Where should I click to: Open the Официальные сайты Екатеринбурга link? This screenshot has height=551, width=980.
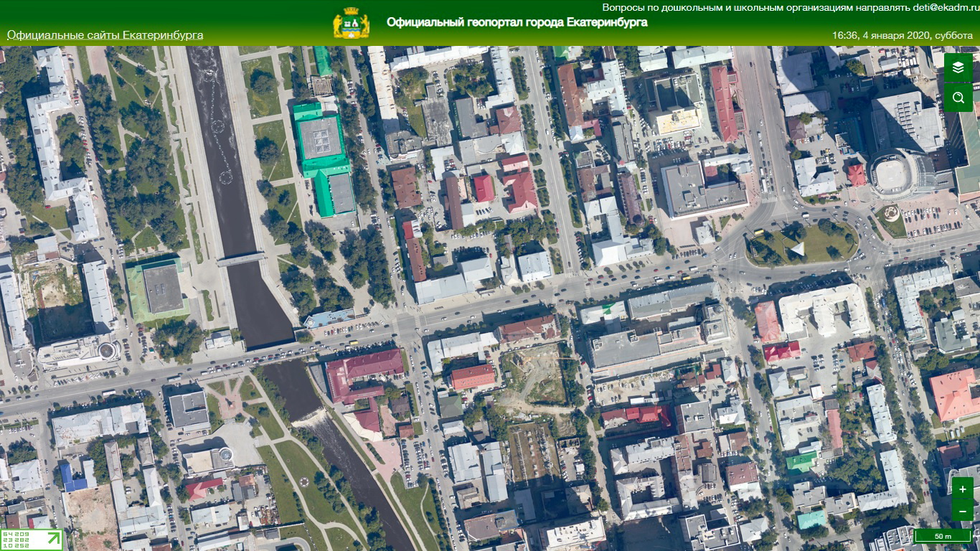point(105,35)
